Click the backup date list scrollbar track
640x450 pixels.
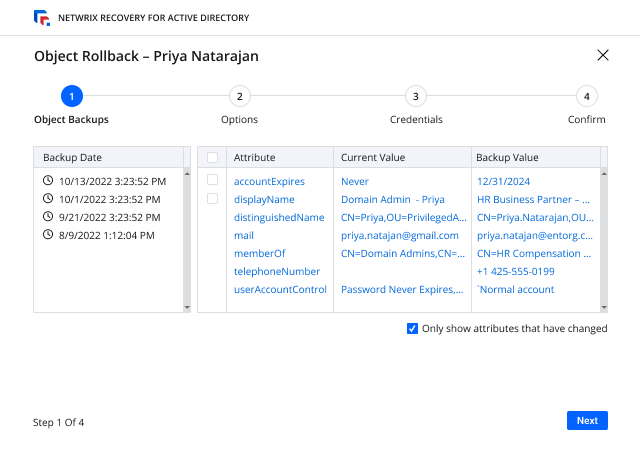pyautogui.click(x=187, y=240)
